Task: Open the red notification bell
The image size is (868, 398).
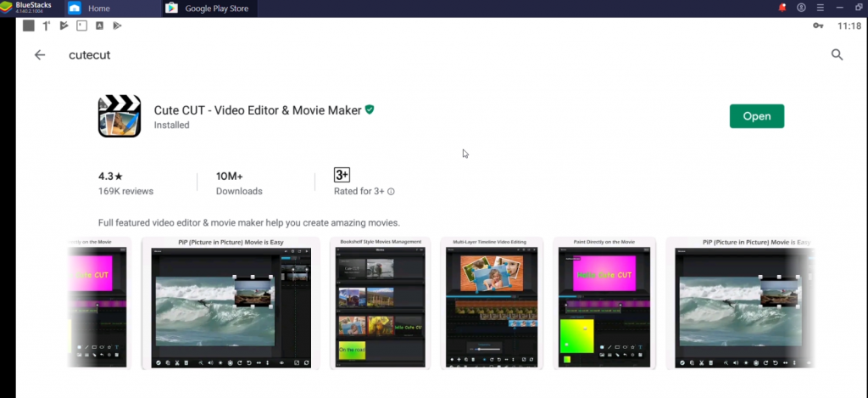Action: [x=782, y=8]
